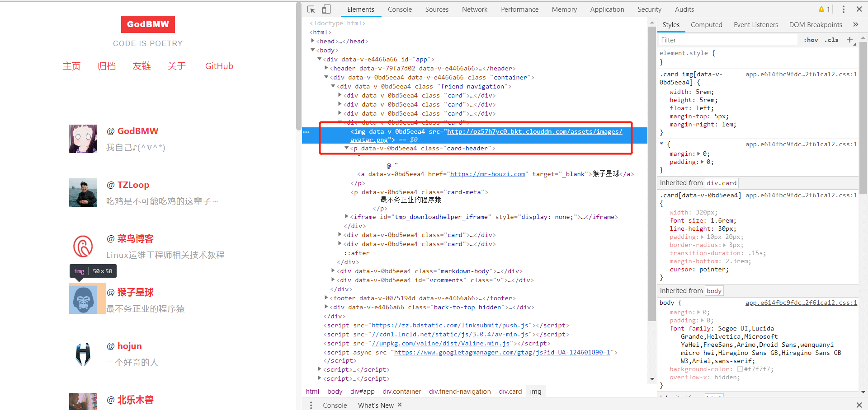Switch to the Console tab
868x410 pixels.
pos(400,9)
